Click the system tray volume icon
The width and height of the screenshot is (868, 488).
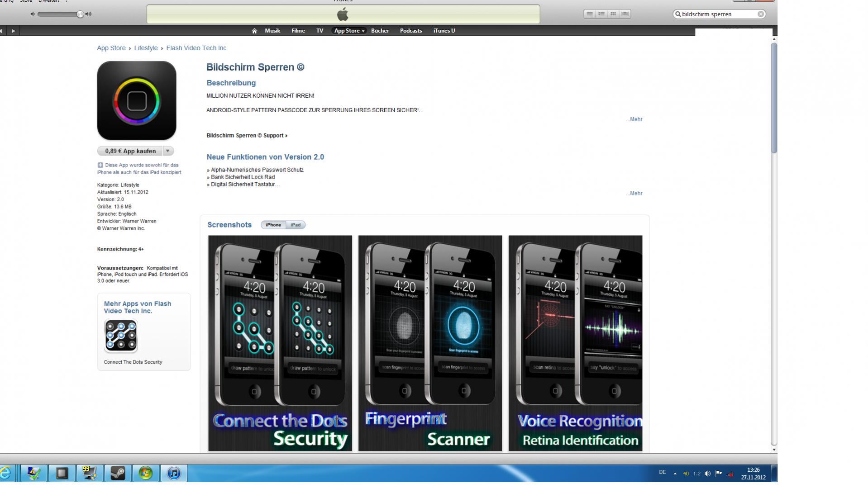[x=708, y=474]
